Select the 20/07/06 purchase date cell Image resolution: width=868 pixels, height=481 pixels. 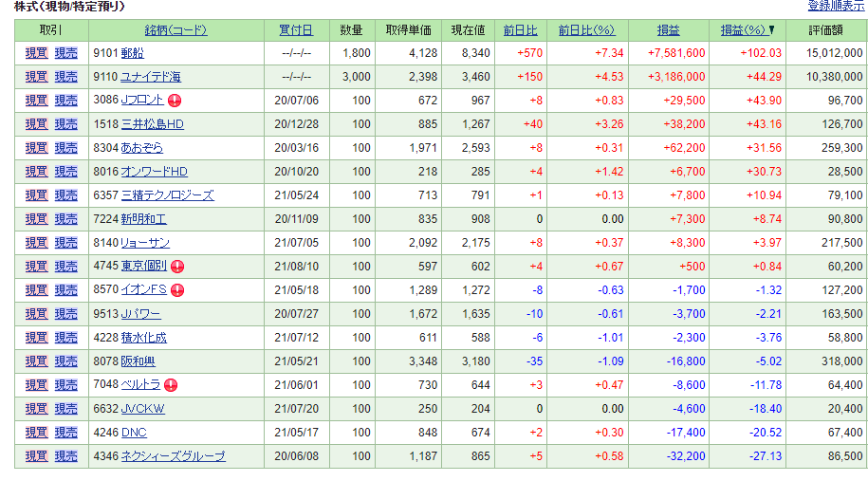click(x=297, y=101)
